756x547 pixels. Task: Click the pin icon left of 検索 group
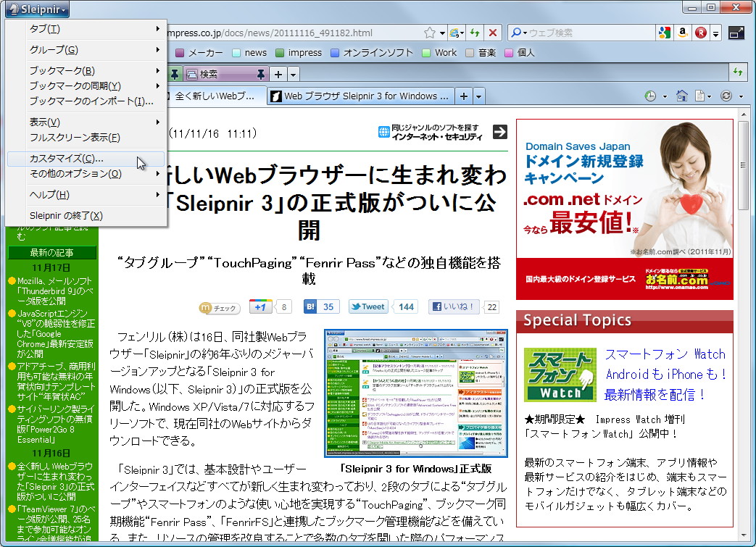[175, 74]
